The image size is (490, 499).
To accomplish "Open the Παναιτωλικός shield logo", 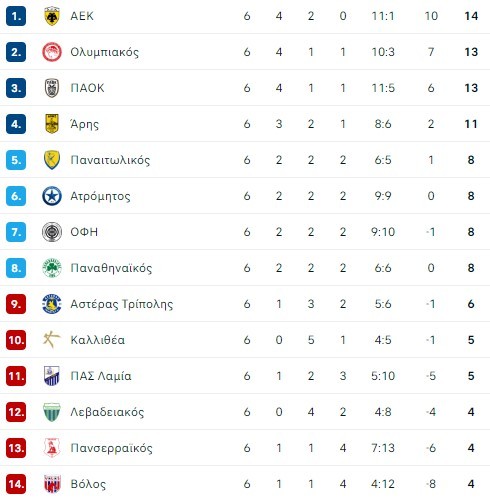I will [x=52, y=160].
